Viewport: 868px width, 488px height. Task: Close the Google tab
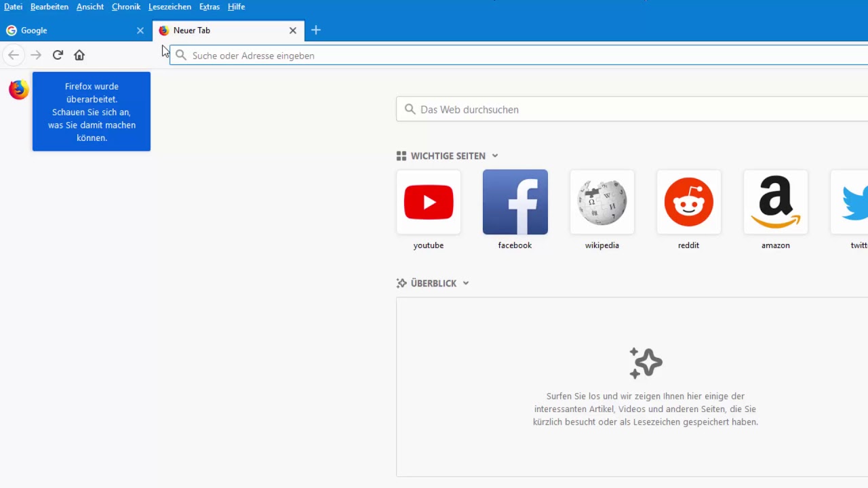click(x=140, y=30)
